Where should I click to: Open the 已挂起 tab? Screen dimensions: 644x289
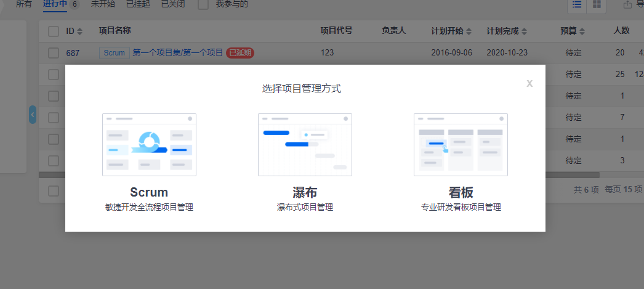pos(138,4)
